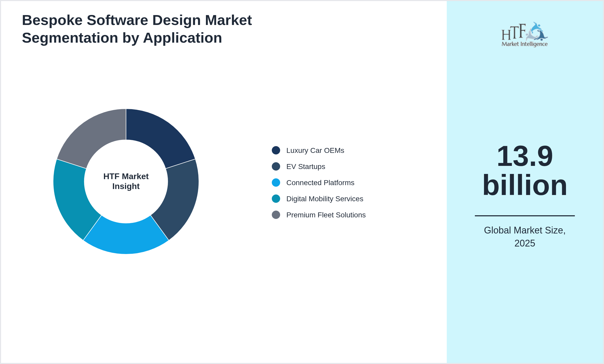Select the slate blue EV Startups slice
604x364 pixels.
click(181, 199)
